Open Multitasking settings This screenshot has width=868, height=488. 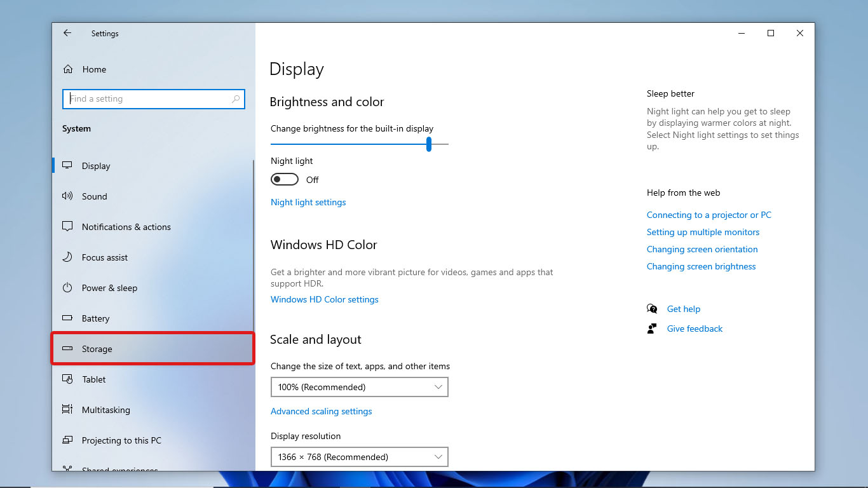point(153,410)
